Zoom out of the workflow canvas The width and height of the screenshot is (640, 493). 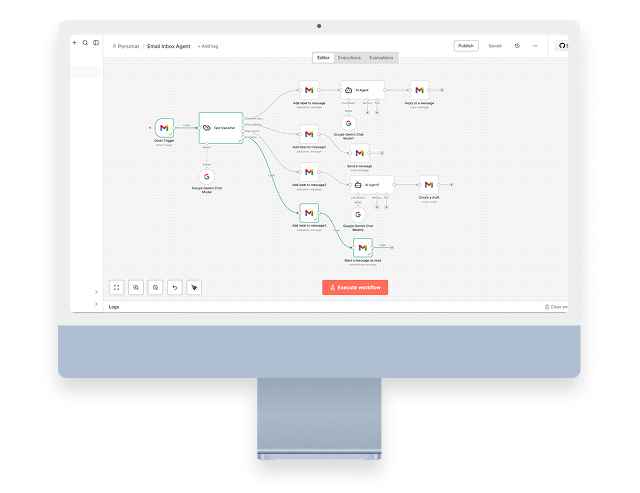[155, 287]
